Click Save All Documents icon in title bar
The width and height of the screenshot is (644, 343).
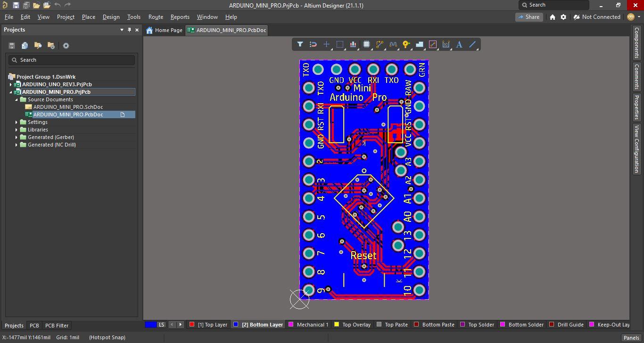(x=26, y=5)
